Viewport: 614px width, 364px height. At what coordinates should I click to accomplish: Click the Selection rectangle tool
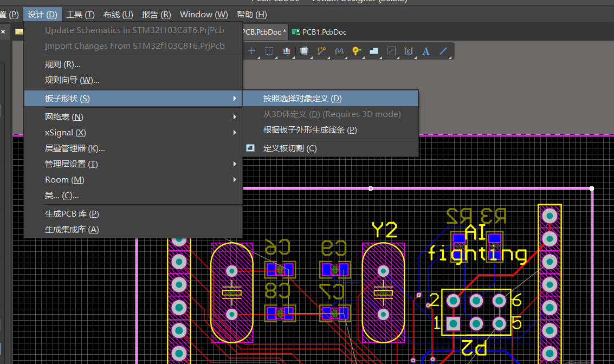click(269, 51)
